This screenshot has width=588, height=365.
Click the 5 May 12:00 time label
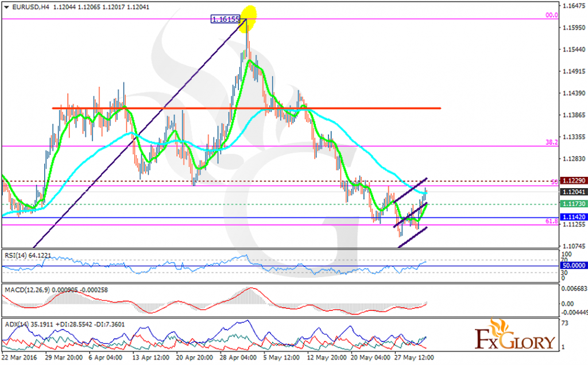point(281,358)
